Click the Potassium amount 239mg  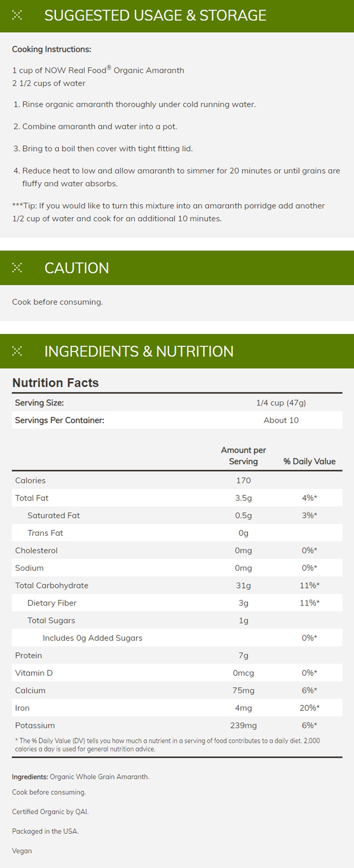[243, 725]
